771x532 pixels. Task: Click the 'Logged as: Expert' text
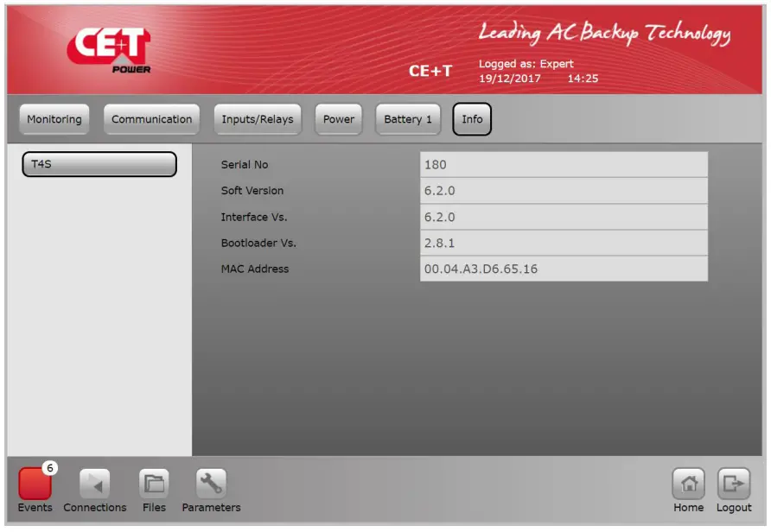[526, 64]
